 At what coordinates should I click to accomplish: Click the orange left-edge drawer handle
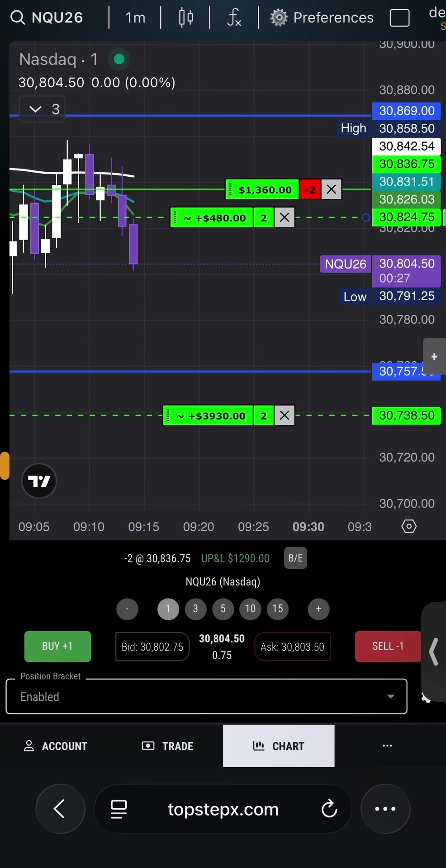pyautogui.click(x=5, y=465)
